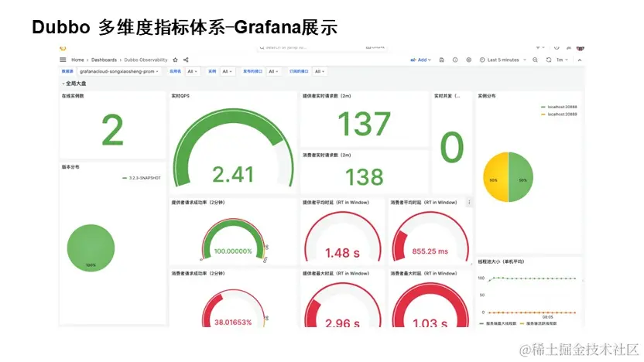This screenshot has width=644, height=362.
Task: Toggle localhost:20888 legend entry
Action: point(559,107)
